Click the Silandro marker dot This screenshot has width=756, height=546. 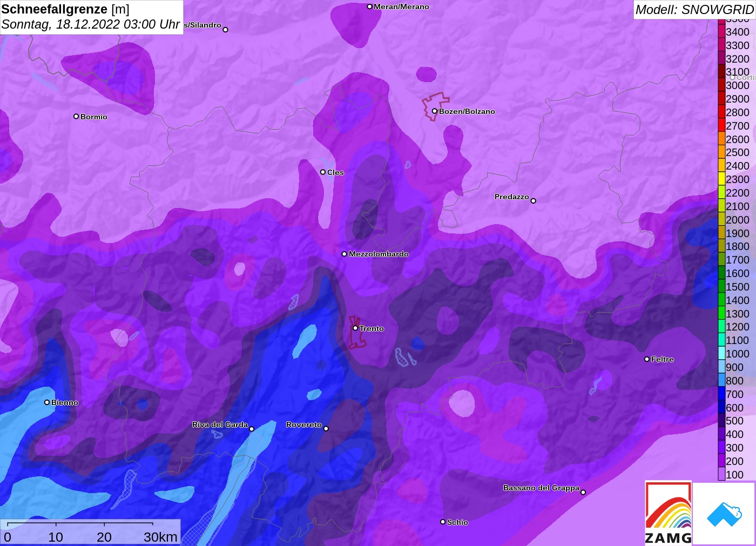click(x=226, y=30)
